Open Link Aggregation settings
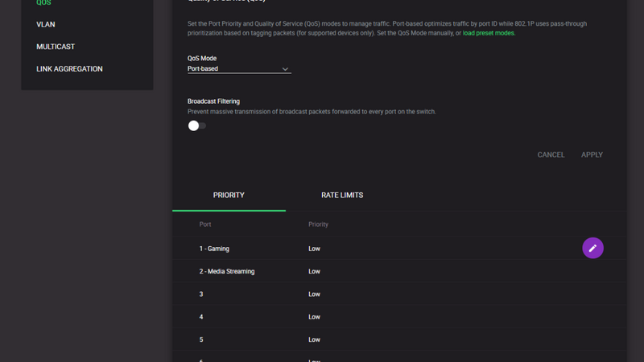This screenshot has height=362, width=644. [x=69, y=69]
